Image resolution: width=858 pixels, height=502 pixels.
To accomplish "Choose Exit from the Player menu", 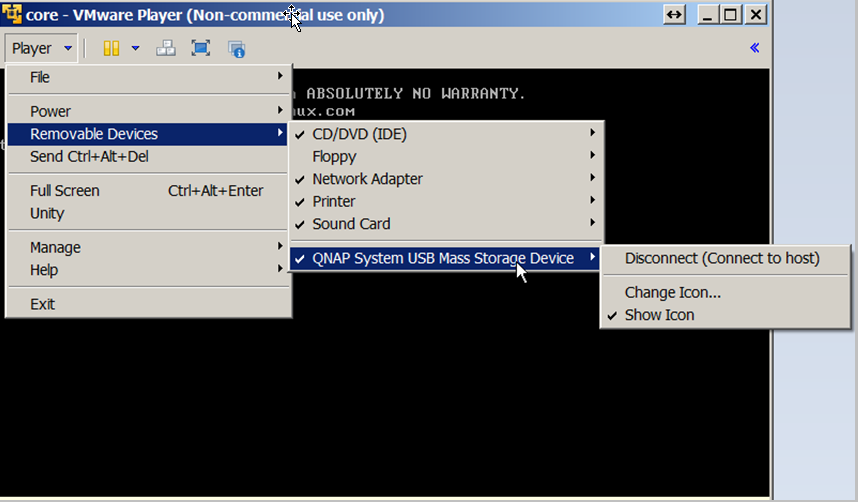I will tap(148, 304).
